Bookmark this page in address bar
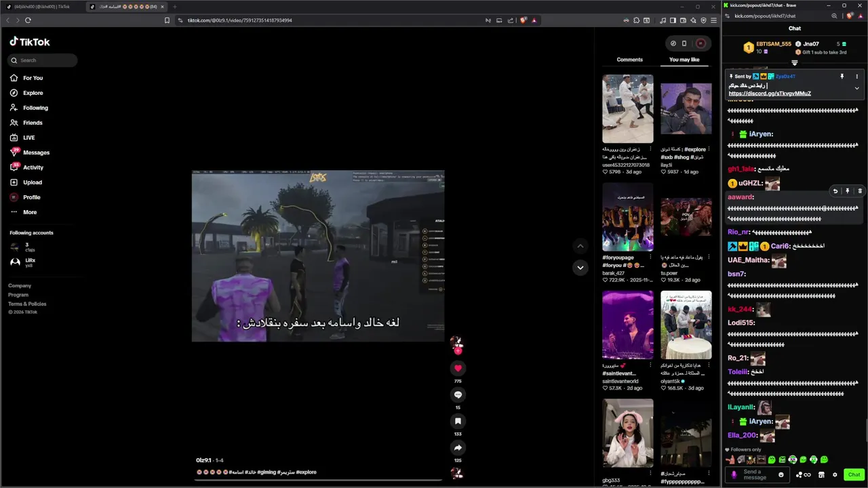 click(x=167, y=20)
